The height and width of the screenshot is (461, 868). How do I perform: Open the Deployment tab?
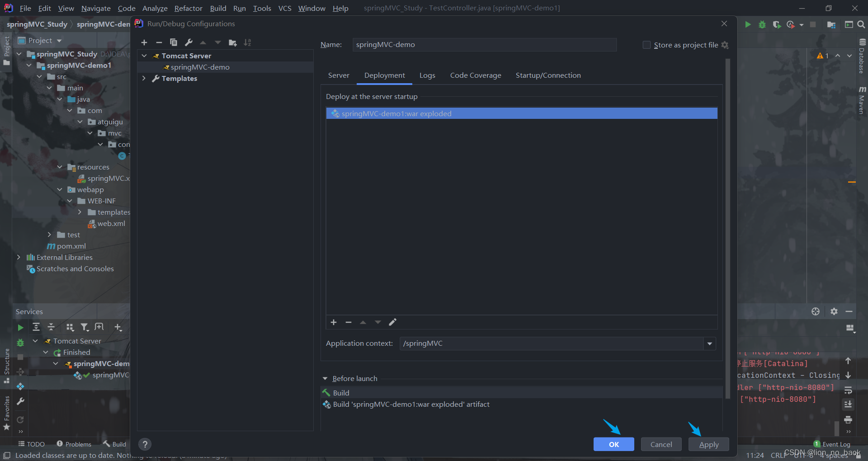click(385, 75)
